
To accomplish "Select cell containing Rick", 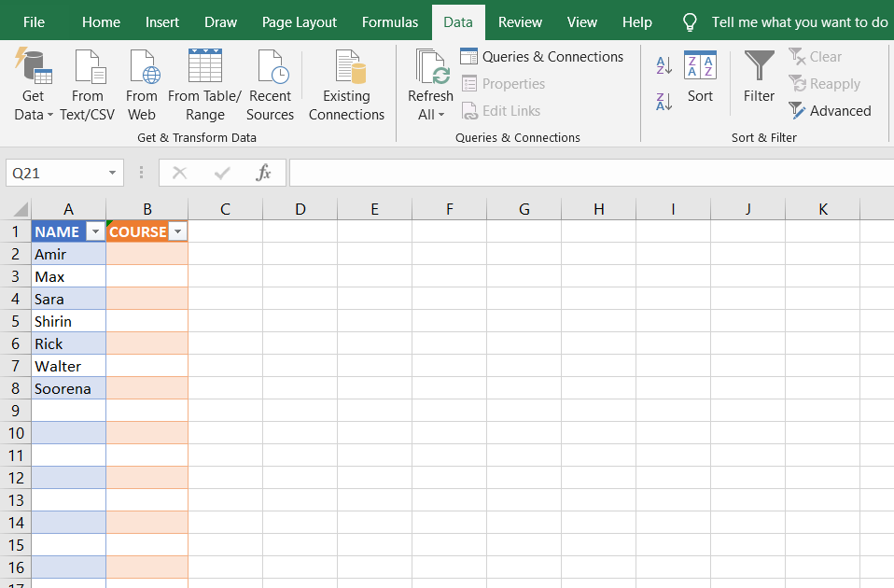I will [68, 343].
